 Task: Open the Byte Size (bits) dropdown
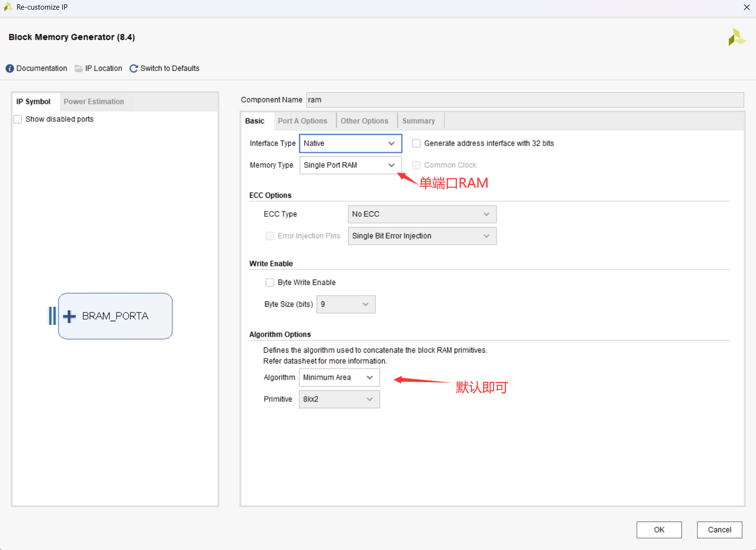click(346, 304)
